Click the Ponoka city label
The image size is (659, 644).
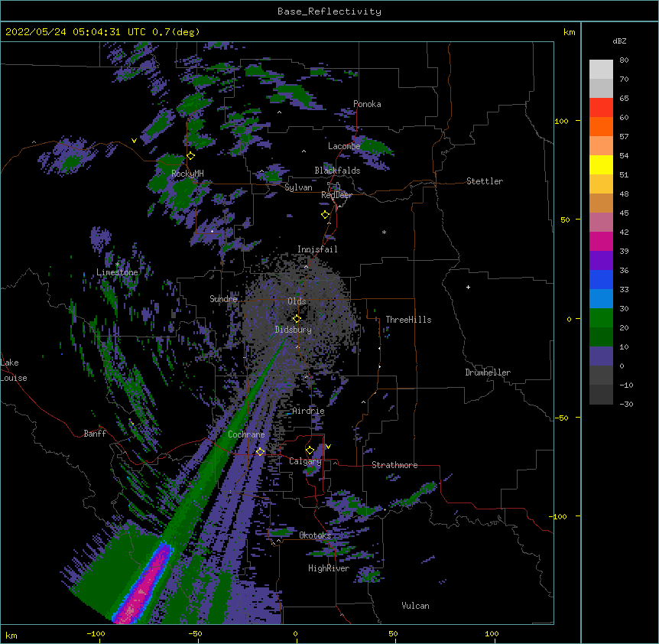click(x=367, y=104)
